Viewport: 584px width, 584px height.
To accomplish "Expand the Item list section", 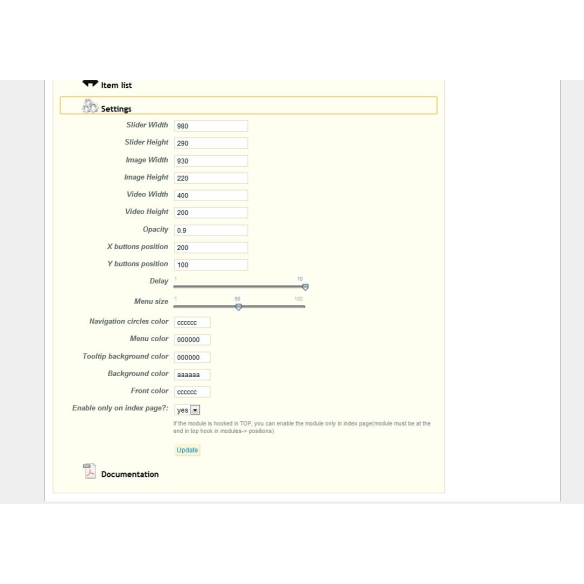I will (116, 85).
